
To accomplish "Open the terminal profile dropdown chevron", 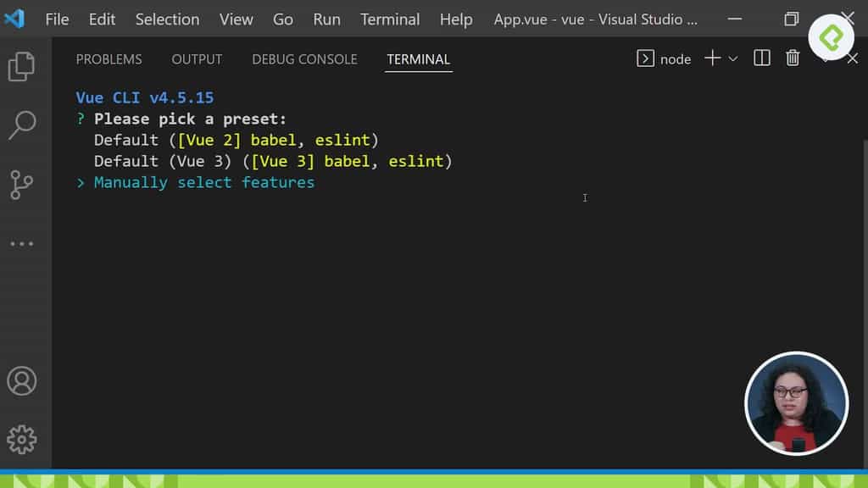I will [734, 58].
